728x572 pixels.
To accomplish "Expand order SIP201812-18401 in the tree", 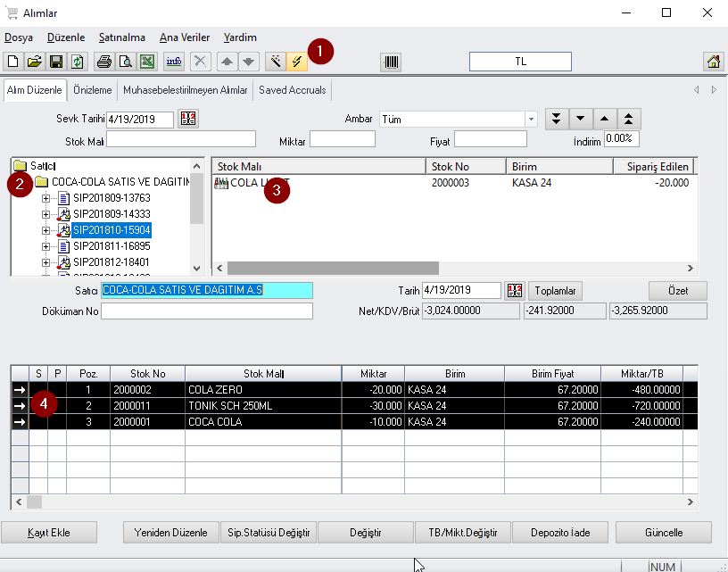I will [x=45, y=262].
